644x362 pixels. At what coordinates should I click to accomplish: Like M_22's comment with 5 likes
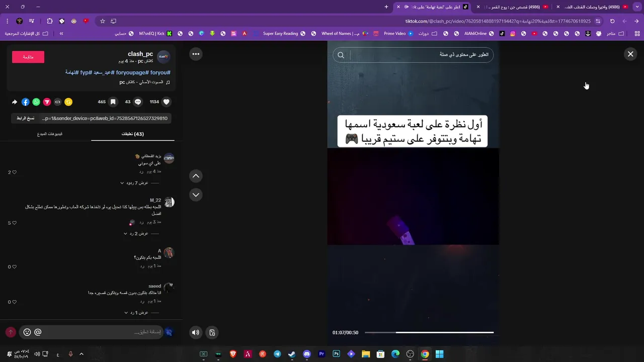[x=14, y=223]
